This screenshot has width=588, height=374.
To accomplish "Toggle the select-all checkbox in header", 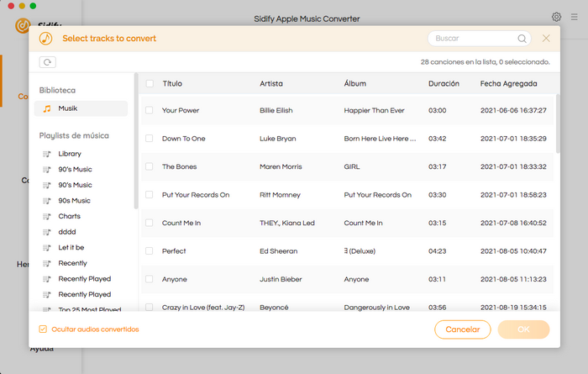I will pyautogui.click(x=150, y=84).
